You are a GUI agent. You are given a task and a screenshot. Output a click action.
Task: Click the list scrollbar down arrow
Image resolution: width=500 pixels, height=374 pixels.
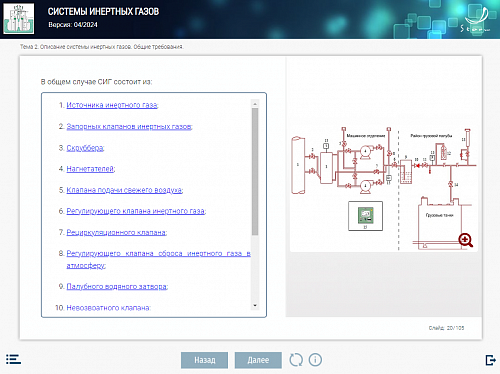pos(255,305)
